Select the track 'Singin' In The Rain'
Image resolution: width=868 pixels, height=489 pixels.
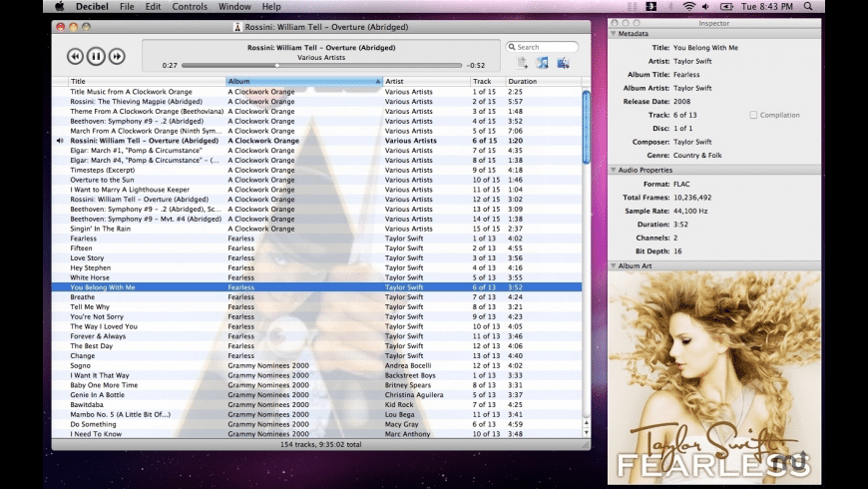point(316,229)
